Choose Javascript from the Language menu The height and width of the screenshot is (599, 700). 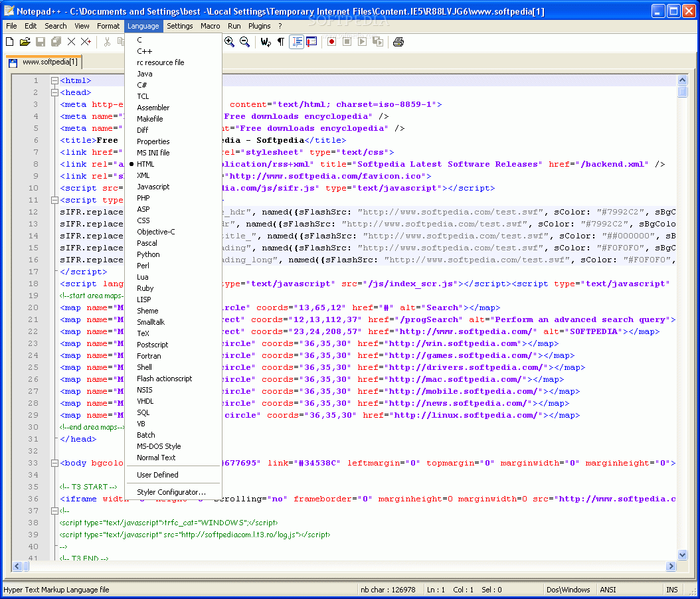coord(173,187)
